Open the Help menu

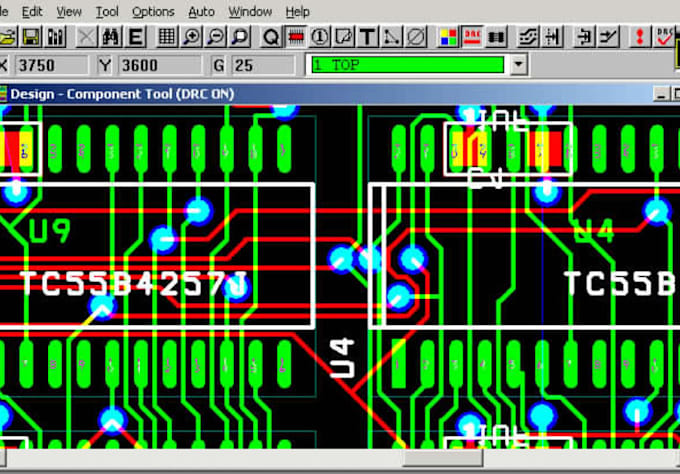pos(298,12)
